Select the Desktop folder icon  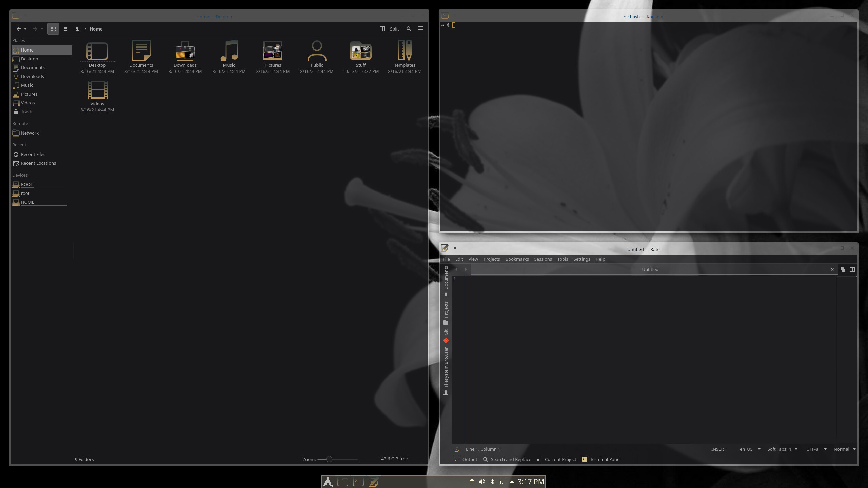click(x=97, y=51)
